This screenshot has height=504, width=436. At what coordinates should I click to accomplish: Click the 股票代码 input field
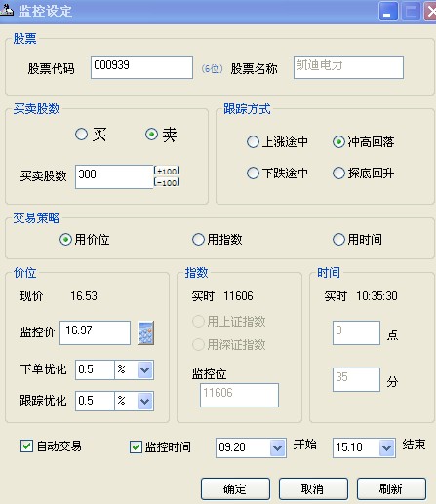pos(141,67)
